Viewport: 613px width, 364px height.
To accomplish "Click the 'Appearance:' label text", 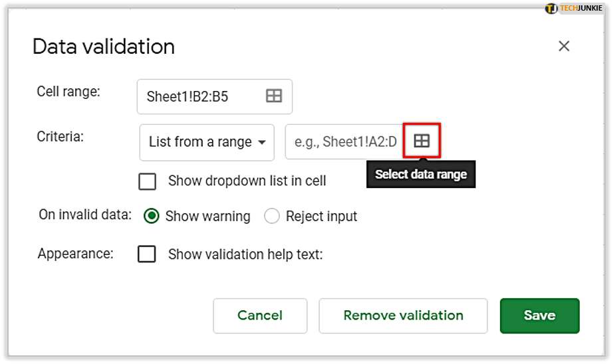I will click(x=76, y=254).
